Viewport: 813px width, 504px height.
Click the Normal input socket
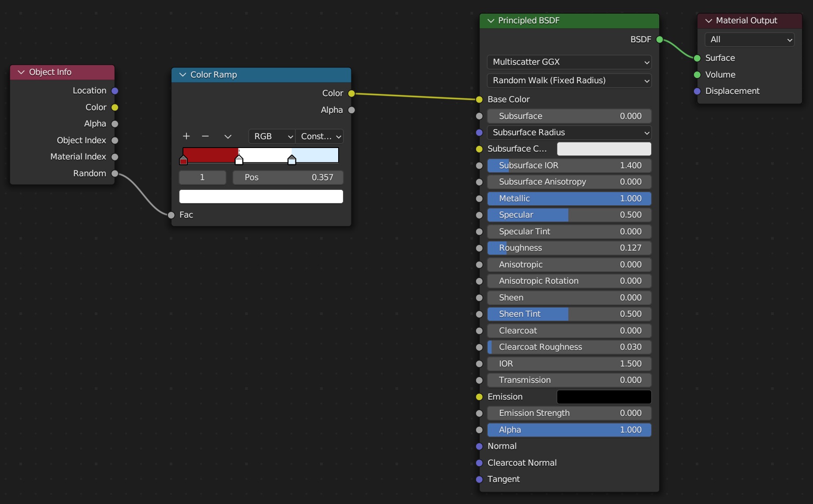tap(479, 446)
